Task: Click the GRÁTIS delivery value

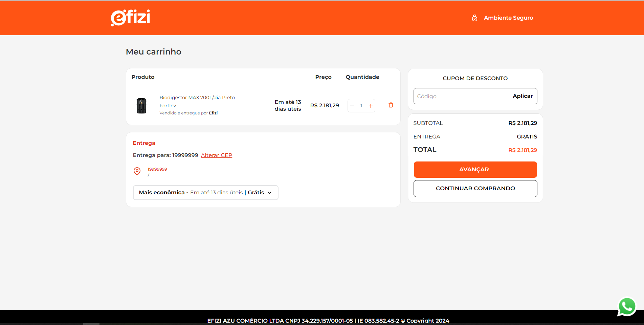Action: coord(527,137)
